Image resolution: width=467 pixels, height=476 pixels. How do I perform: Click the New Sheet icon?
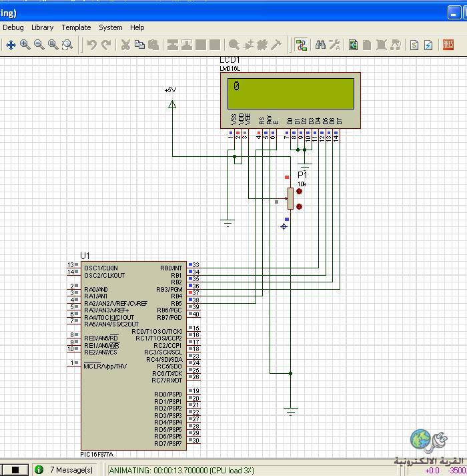pyautogui.click(x=367, y=45)
